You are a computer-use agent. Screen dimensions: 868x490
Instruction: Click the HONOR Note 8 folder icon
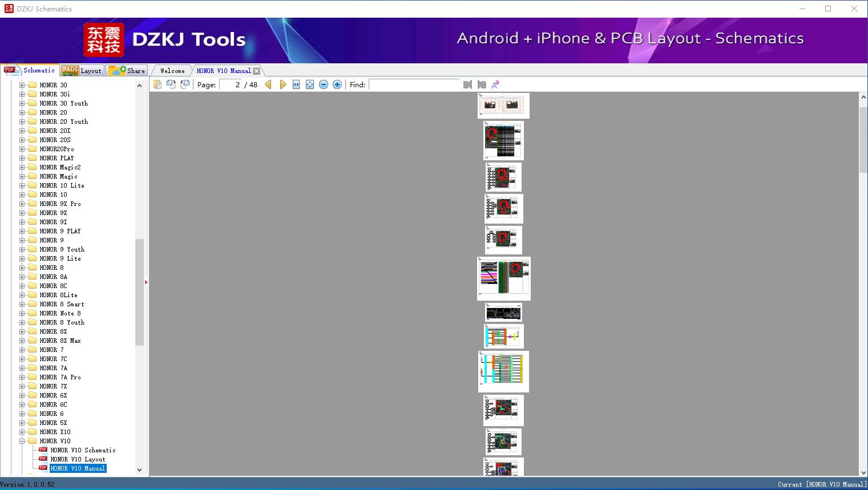[33, 313]
